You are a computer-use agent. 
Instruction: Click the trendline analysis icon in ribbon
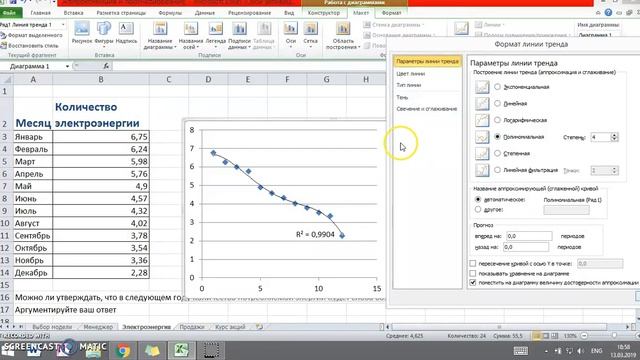[461, 29]
